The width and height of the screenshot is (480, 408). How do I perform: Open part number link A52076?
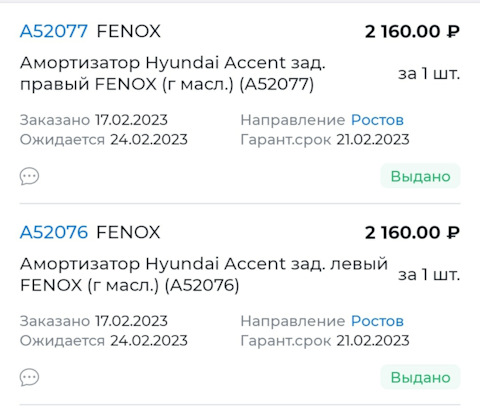click(54, 232)
